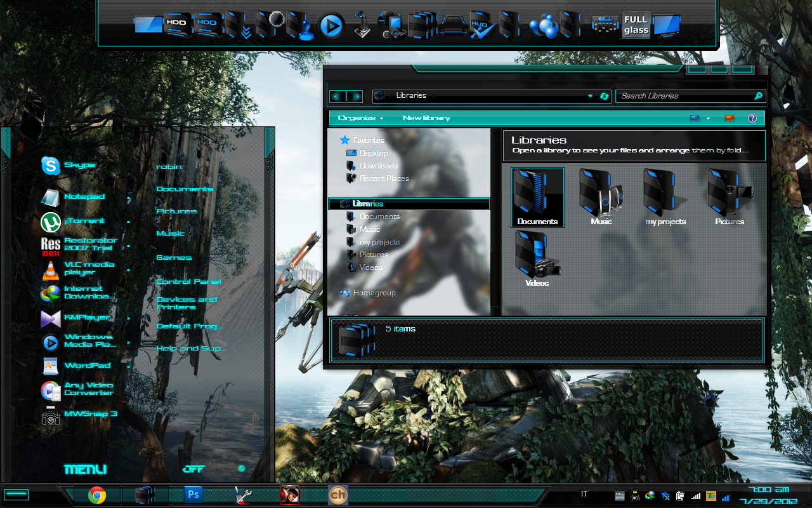Open the Organize dropdown menu
The width and height of the screenshot is (812, 508).
click(x=360, y=118)
